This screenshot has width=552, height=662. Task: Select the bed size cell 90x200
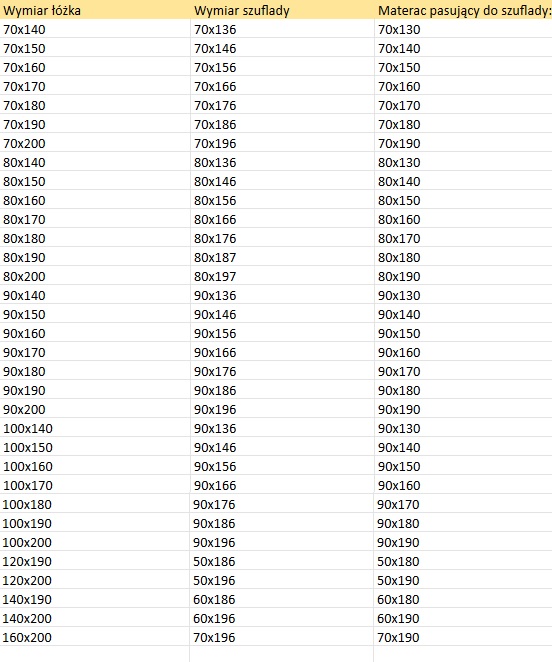[x=95, y=409]
